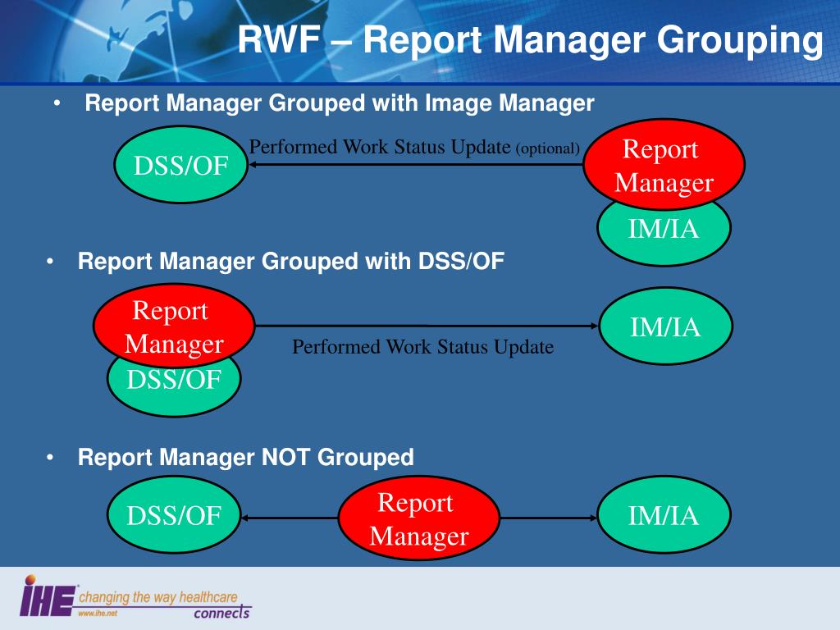
Task: Click the DSS/OF ellipse in the NOT Grouped diagram
Action: [x=174, y=515]
